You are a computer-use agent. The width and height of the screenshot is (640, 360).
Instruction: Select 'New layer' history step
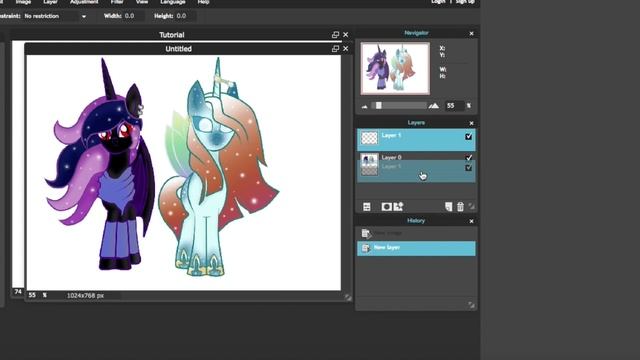tap(416, 248)
